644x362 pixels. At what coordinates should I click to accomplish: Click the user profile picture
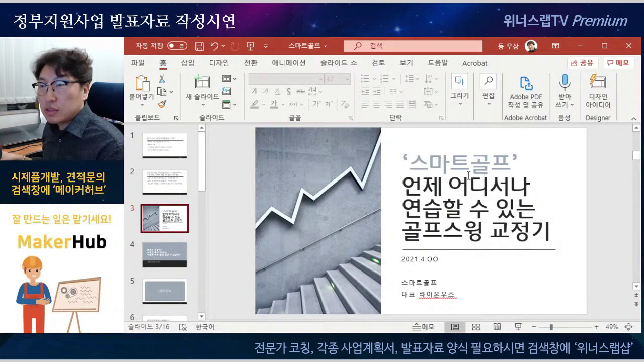(531, 46)
